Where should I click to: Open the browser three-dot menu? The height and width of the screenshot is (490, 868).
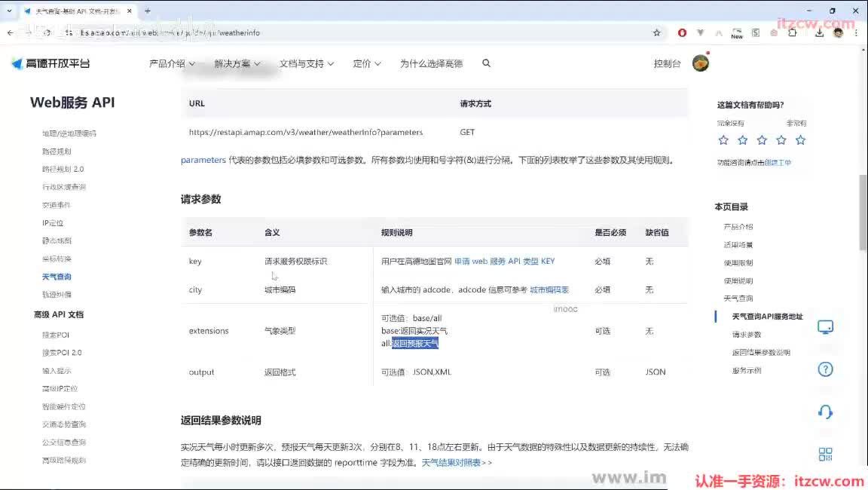(856, 32)
